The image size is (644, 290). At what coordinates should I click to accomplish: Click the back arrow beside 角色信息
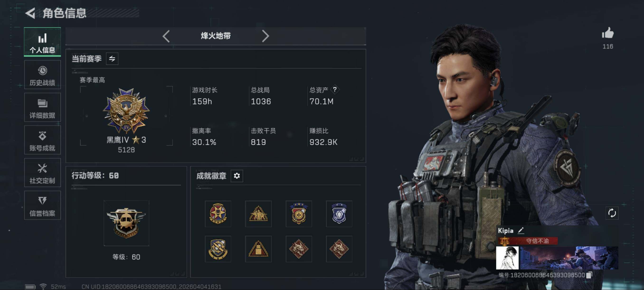30,13
